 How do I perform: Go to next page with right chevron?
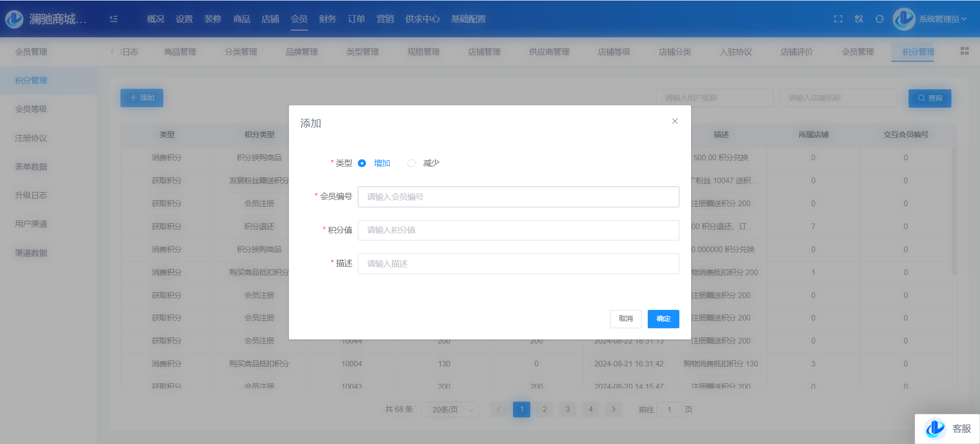(x=614, y=409)
